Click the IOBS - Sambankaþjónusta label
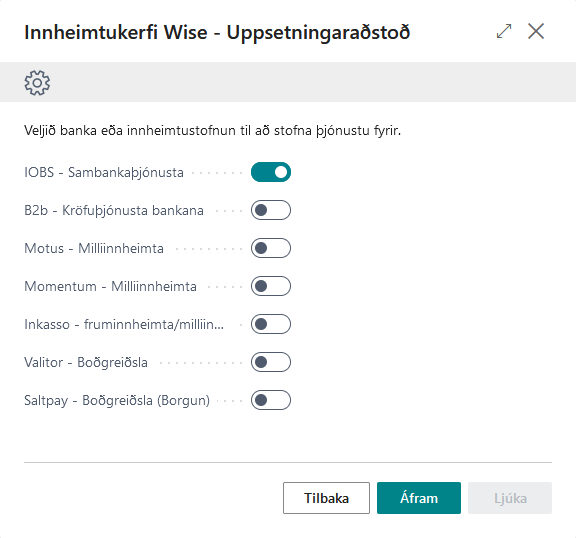Screen dimensions: 576x538 coord(104,172)
